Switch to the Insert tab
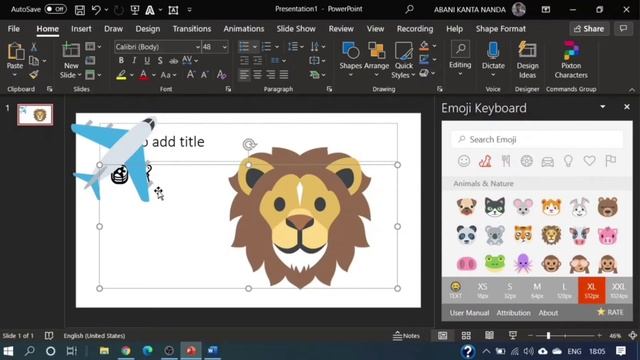Screen dimensions: 640x360 pos(81,29)
